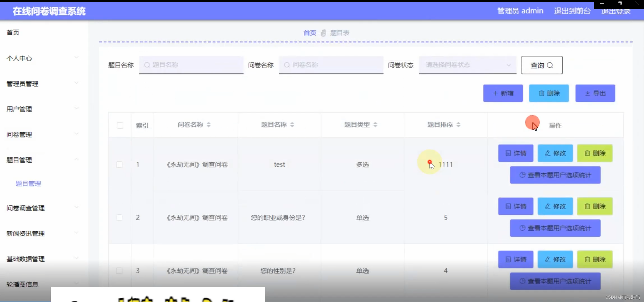
Task: Click the toolbar 删除 batch delete button
Action: pyautogui.click(x=549, y=93)
